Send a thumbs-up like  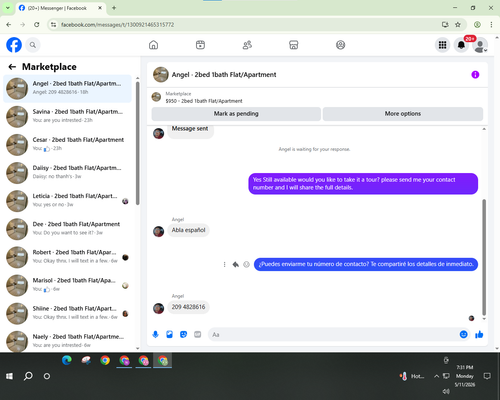[479, 334]
